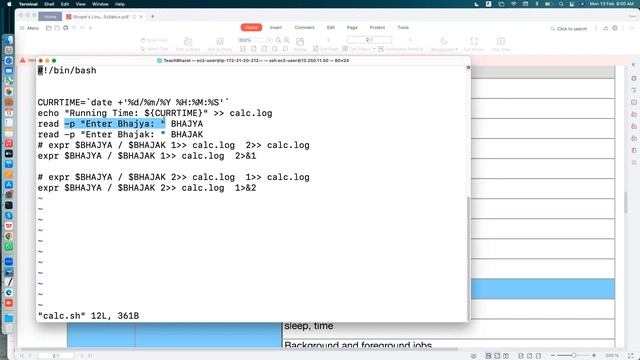Click 'sleep, time' cell in PDF table

point(309,326)
